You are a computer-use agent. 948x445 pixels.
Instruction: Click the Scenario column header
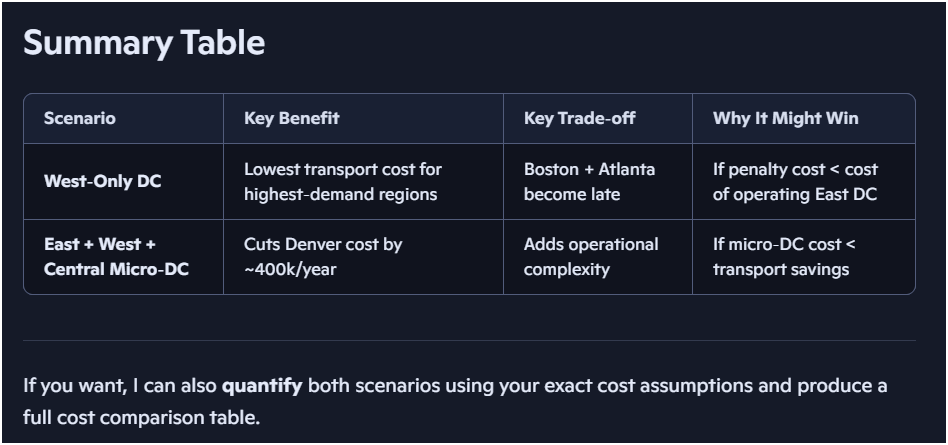coord(80,118)
